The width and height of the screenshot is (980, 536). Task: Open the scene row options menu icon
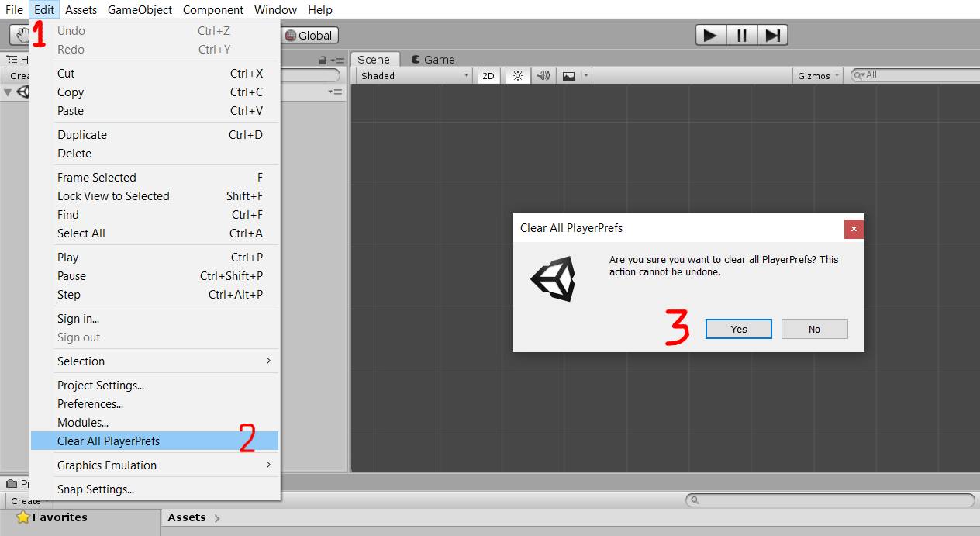335,92
